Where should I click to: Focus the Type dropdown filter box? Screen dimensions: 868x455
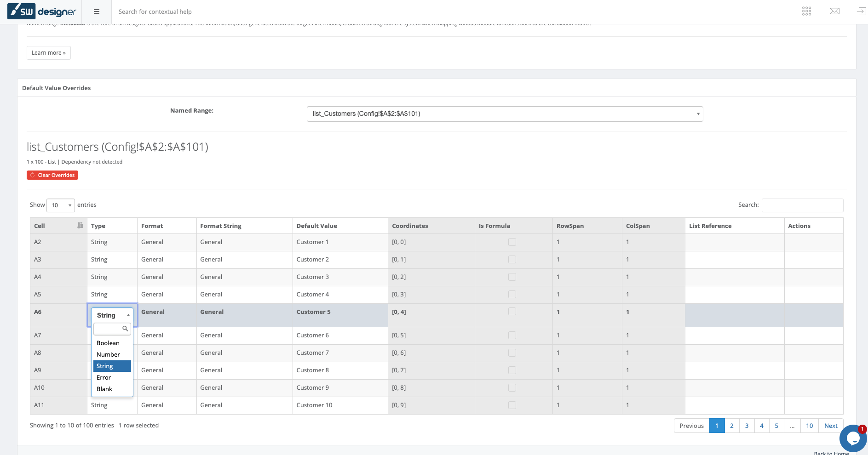[x=112, y=329]
